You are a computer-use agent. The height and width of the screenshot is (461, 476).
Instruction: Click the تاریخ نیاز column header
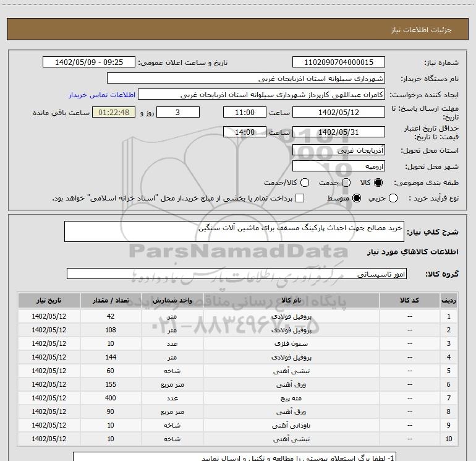49,300
